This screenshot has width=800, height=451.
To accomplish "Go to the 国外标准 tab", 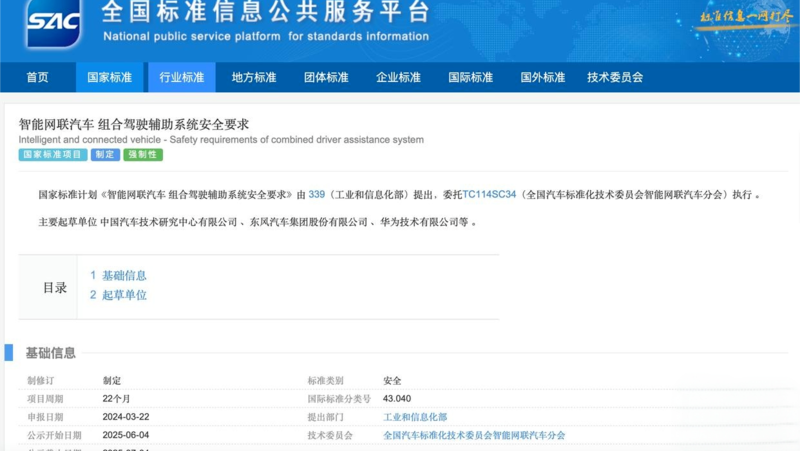I will [x=543, y=78].
